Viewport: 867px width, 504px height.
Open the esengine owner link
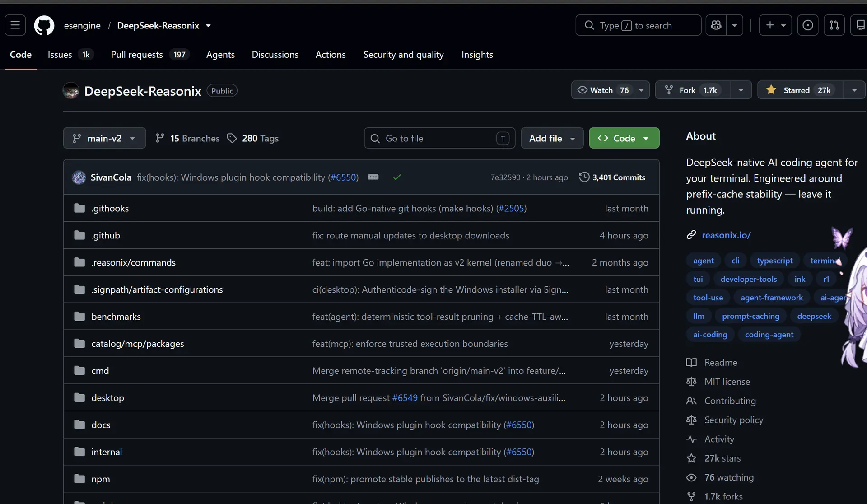click(x=82, y=26)
